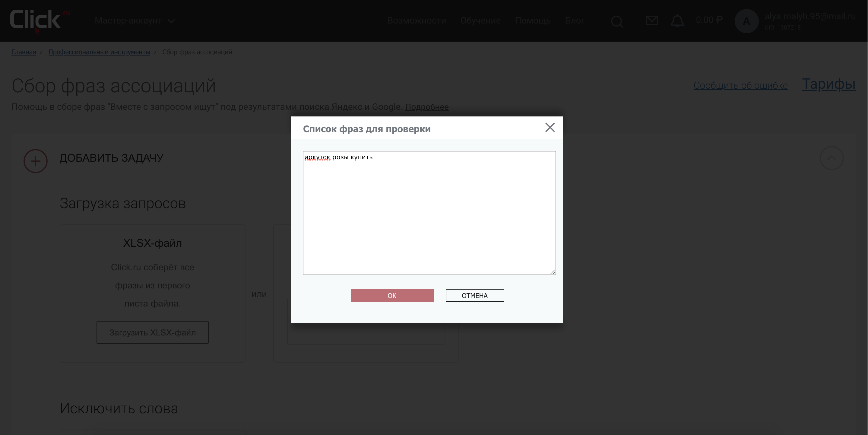The height and width of the screenshot is (435, 868).
Task: Open the user avatar A icon
Action: click(746, 21)
